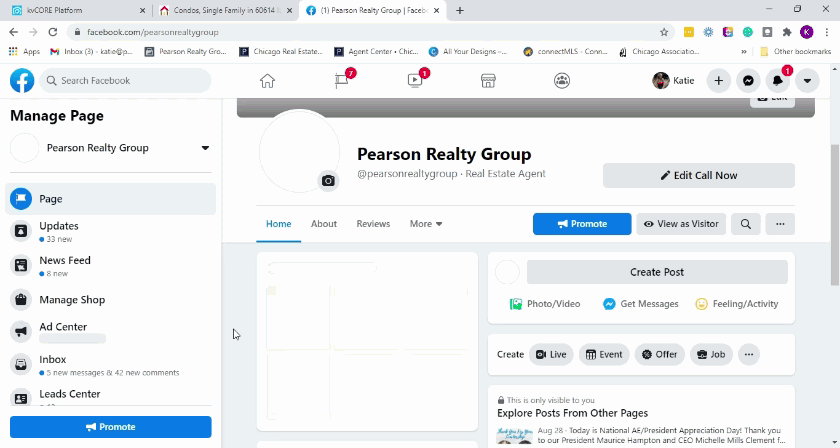
Task: Open the Messenger icon
Action: [x=748, y=81]
